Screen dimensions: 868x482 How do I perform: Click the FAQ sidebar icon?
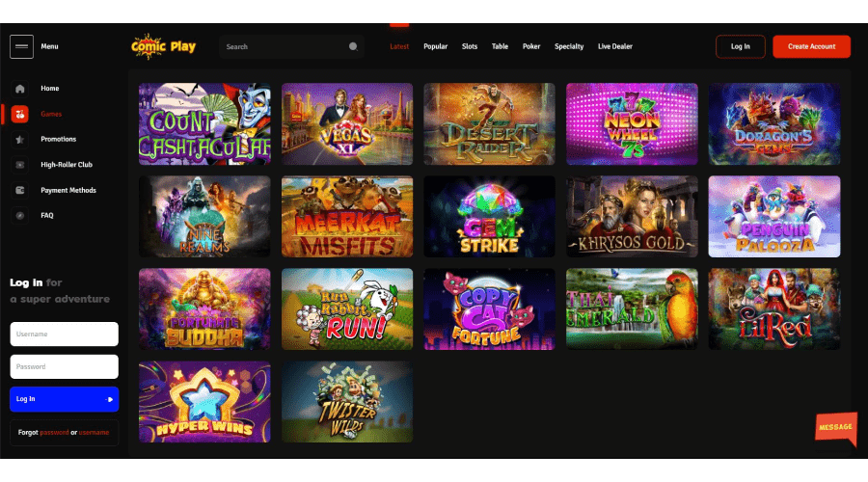coord(20,216)
